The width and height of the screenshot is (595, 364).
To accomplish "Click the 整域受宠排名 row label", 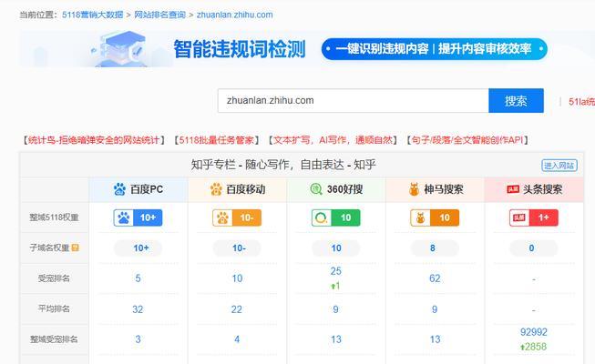I will (x=54, y=339).
